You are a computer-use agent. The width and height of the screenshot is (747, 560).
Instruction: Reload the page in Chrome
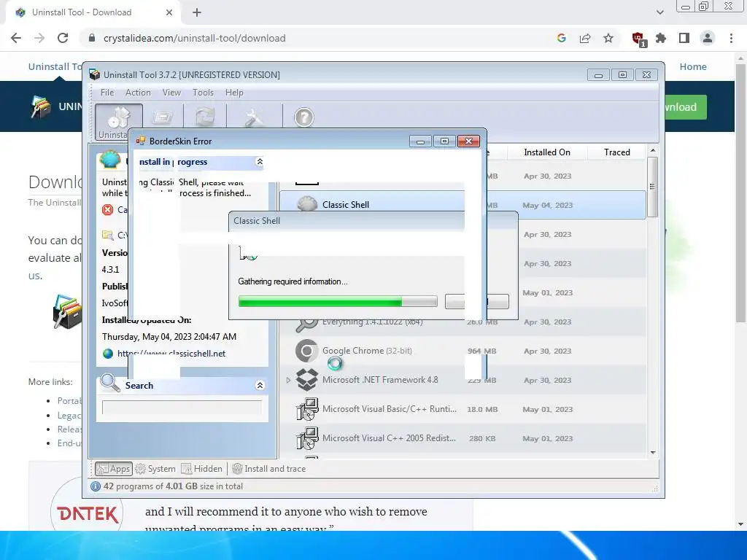[63, 38]
